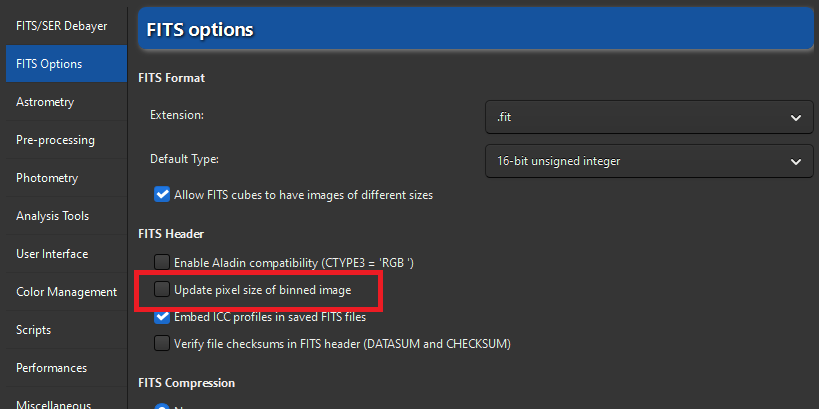Open Color Management settings
The width and height of the screenshot is (819, 409).
coord(66,291)
